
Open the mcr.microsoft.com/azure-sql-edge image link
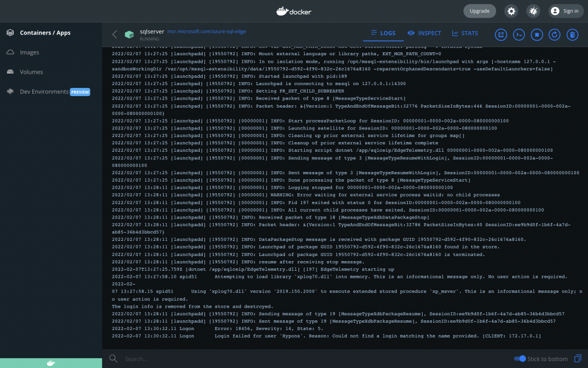(x=207, y=32)
